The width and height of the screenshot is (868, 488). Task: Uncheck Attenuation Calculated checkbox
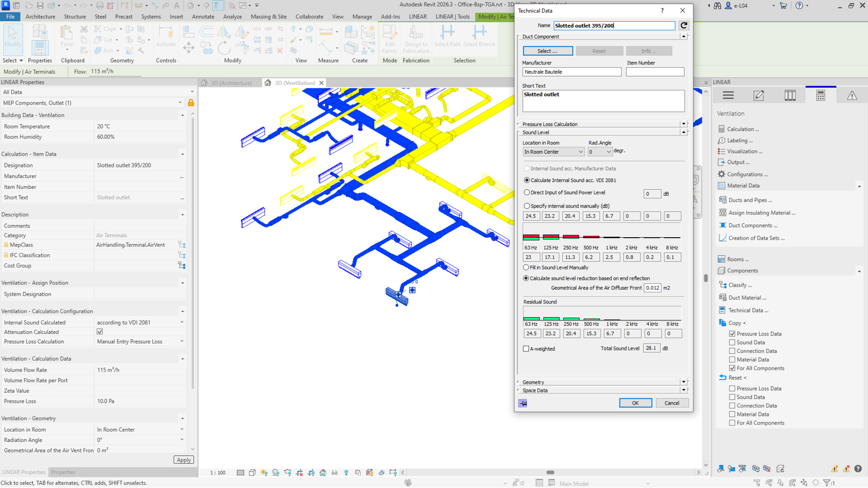(100, 332)
